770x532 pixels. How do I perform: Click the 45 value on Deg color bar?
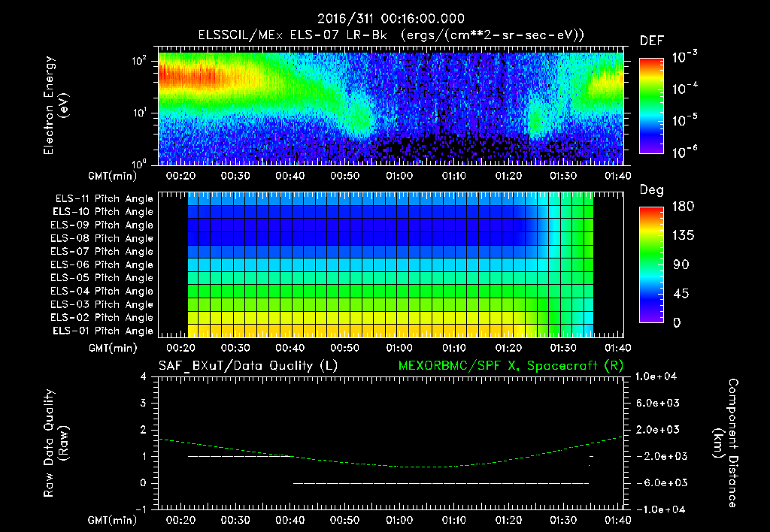(x=681, y=294)
